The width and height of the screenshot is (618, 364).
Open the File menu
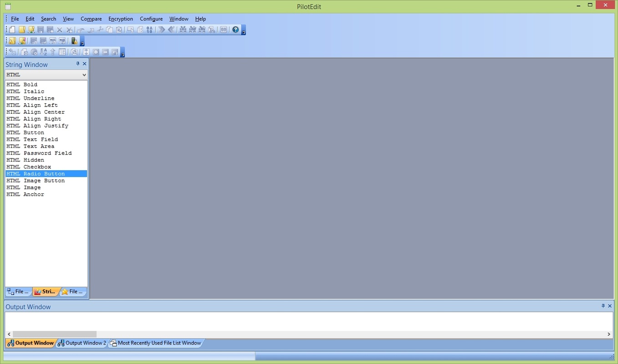click(x=15, y=19)
